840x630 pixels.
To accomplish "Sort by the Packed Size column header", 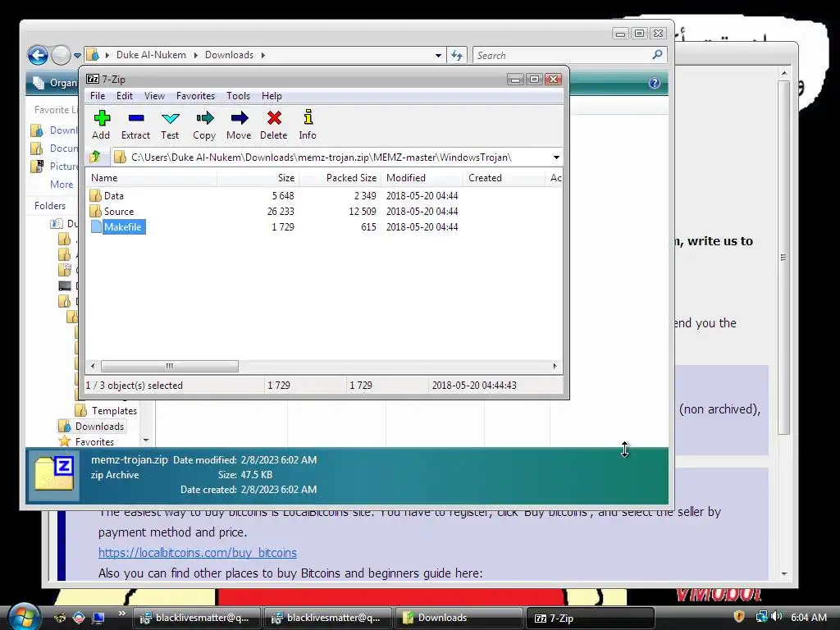I will pyautogui.click(x=340, y=178).
